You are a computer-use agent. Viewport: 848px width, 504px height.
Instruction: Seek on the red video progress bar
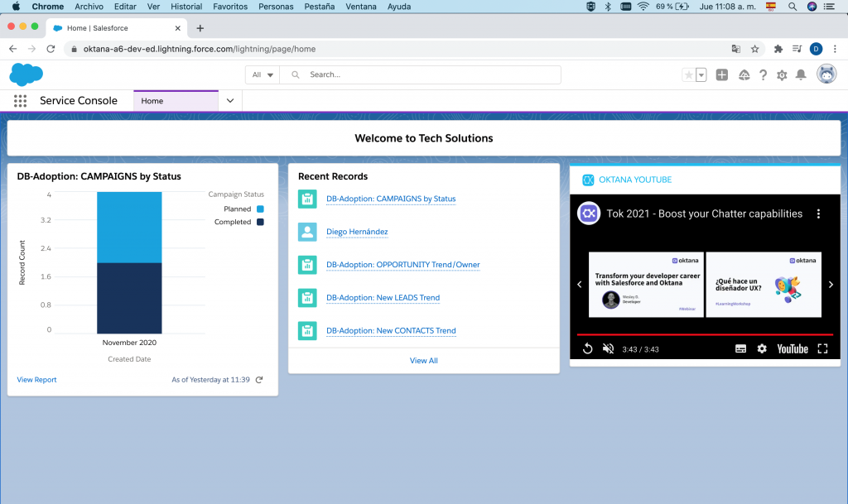(705, 335)
